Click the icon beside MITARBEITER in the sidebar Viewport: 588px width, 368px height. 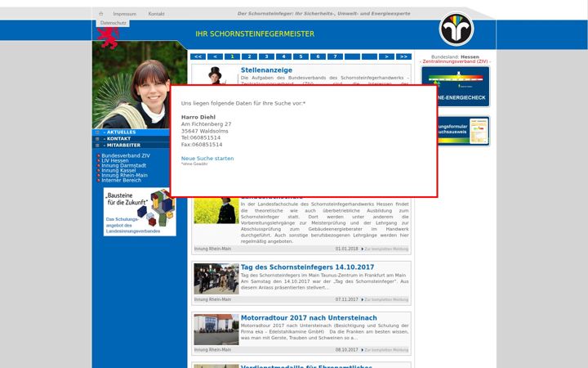97,146
